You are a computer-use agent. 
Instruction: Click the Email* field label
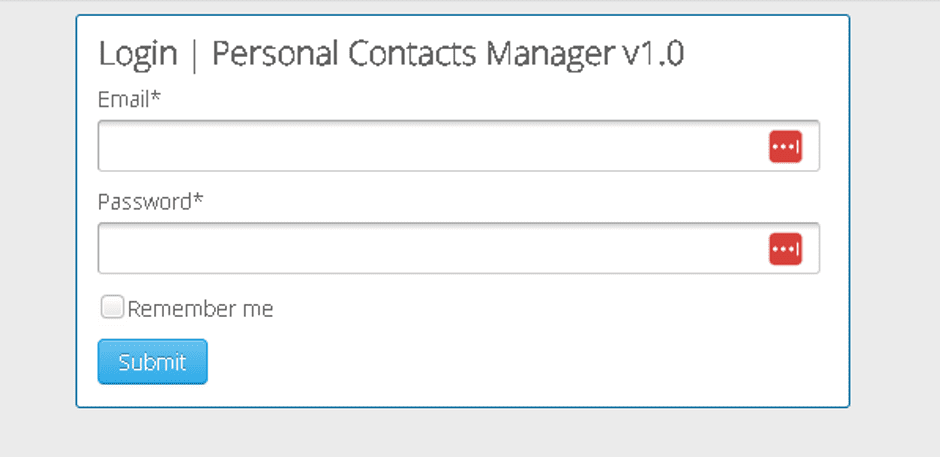(130, 99)
